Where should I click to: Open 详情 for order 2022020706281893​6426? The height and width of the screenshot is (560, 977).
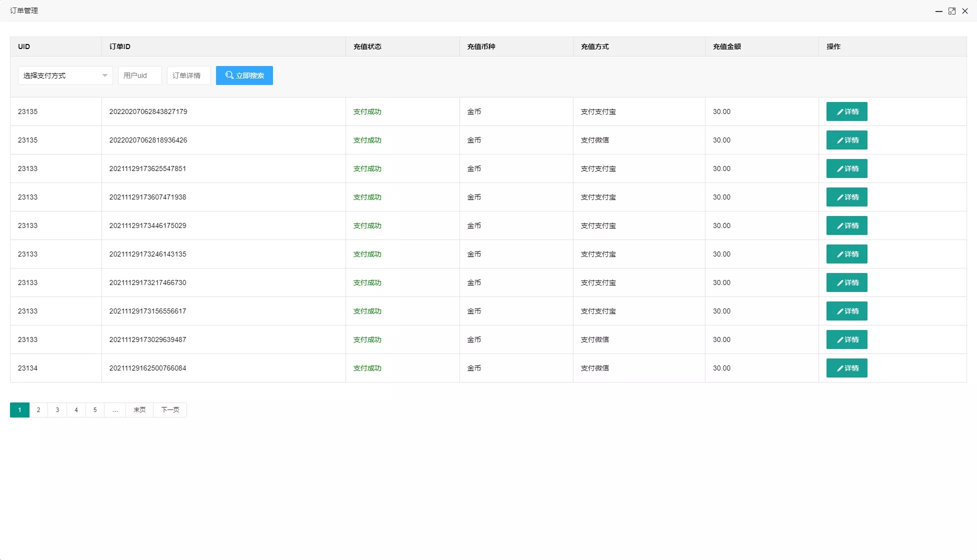point(846,140)
